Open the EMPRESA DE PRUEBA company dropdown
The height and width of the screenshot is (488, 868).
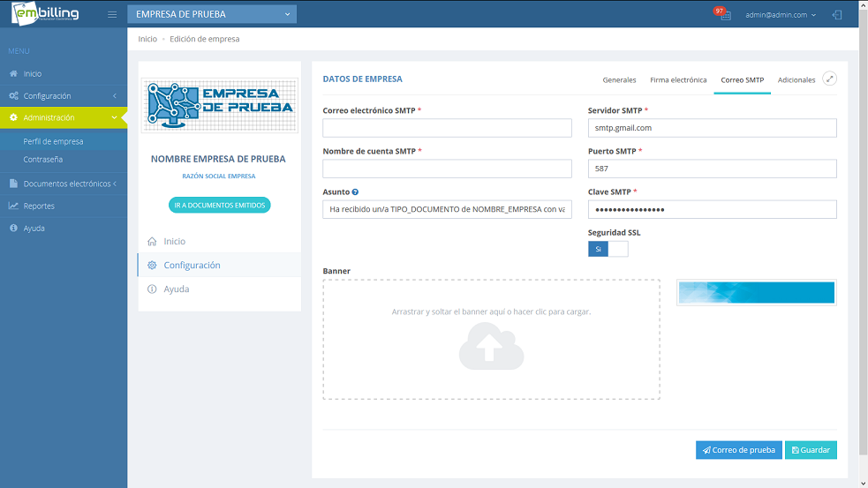[212, 14]
